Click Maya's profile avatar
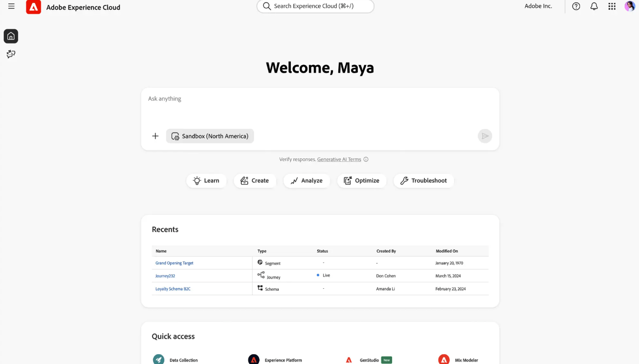 click(630, 6)
